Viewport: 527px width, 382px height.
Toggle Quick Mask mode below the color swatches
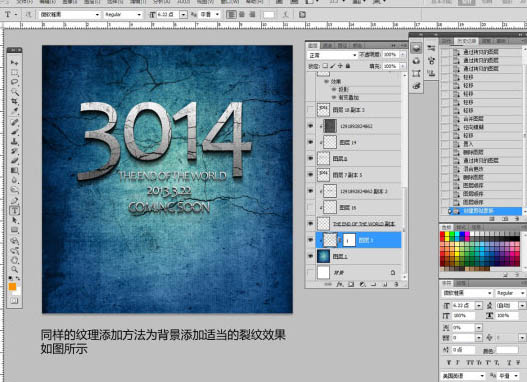[x=14, y=301]
